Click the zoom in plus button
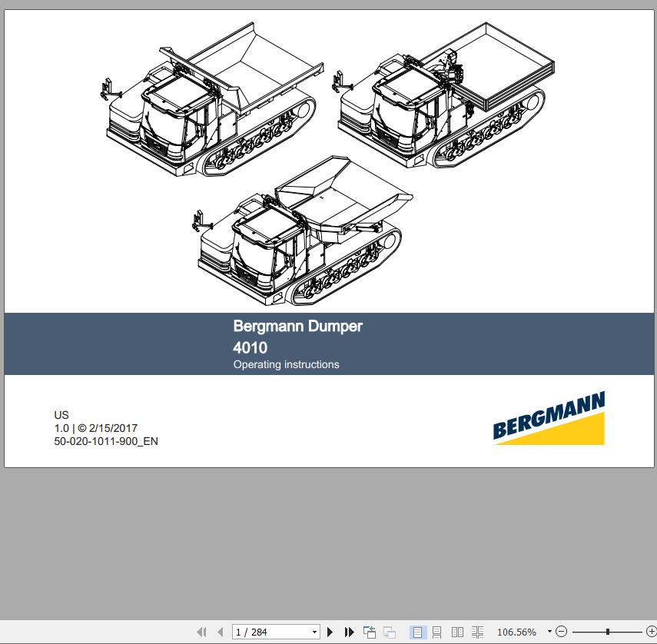 coord(652,632)
